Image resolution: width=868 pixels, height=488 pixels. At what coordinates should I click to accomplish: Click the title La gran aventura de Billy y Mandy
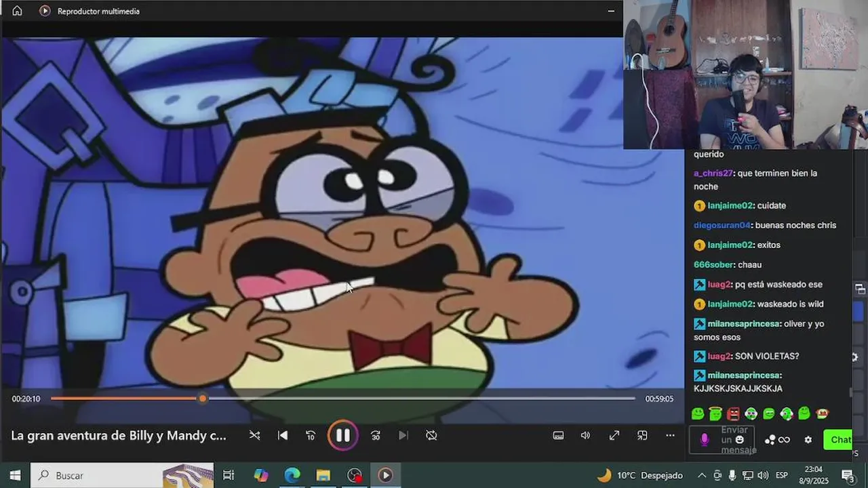(x=119, y=435)
